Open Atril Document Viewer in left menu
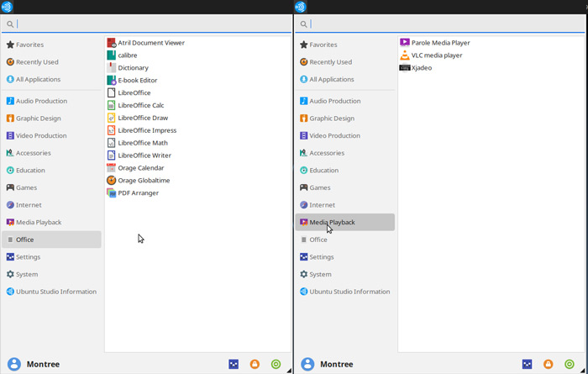The width and height of the screenshot is (588, 374). [146, 43]
